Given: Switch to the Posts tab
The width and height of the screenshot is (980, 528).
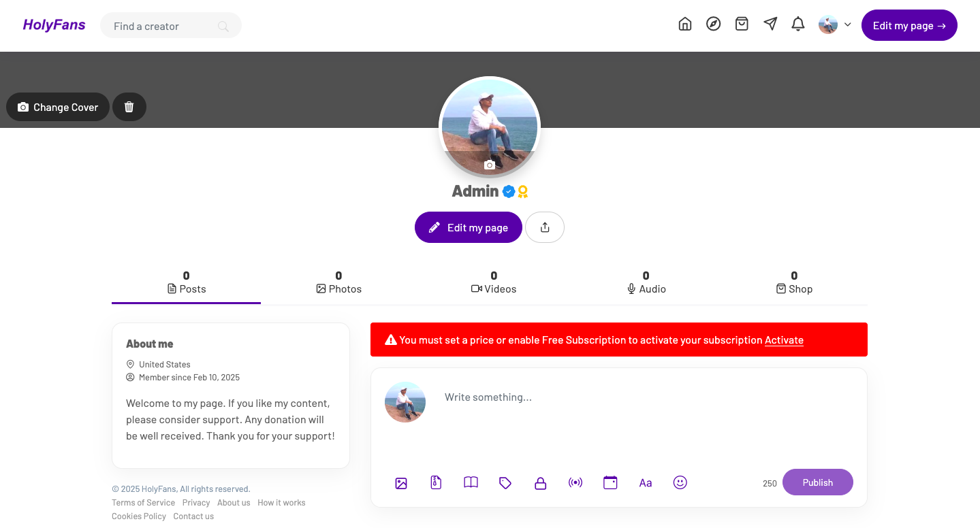Looking at the screenshot, I should click(186, 283).
